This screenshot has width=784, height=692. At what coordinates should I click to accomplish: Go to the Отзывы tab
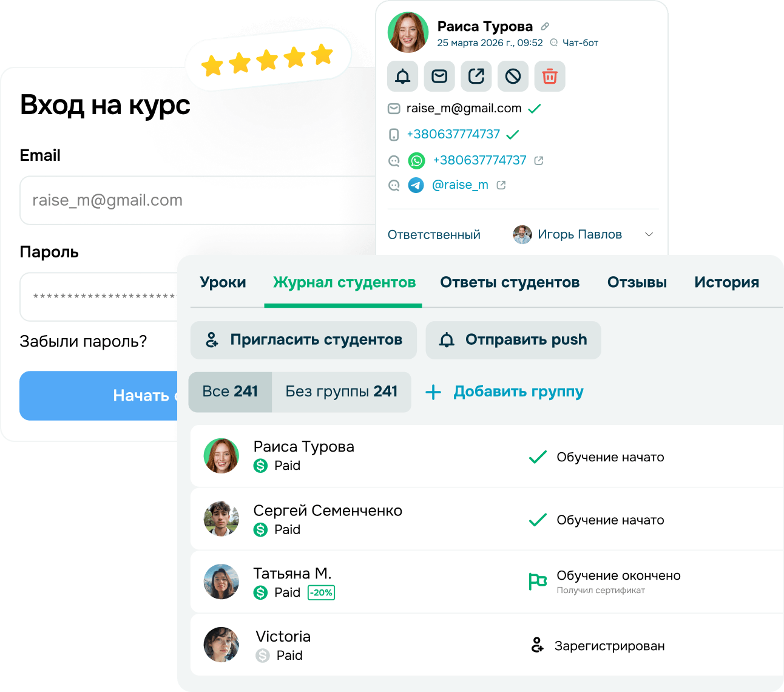coord(637,282)
